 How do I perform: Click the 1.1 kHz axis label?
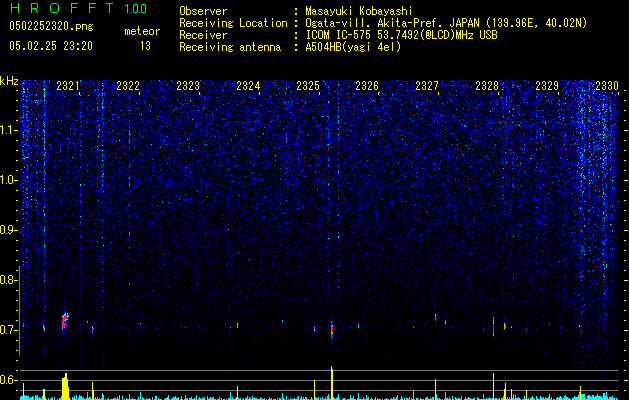pyautogui.click(x=9, y=130)
